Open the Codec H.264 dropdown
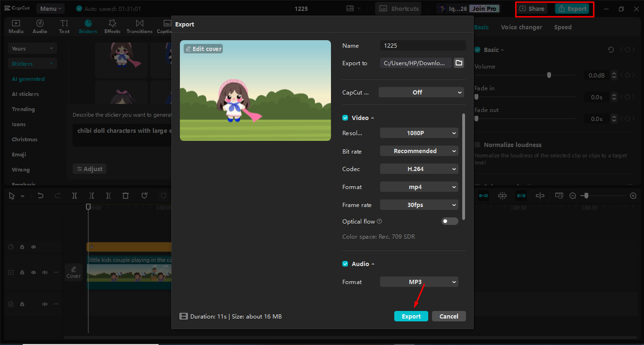Image resolution: width=644 pixels, height=345 pixels. [419, 169]
